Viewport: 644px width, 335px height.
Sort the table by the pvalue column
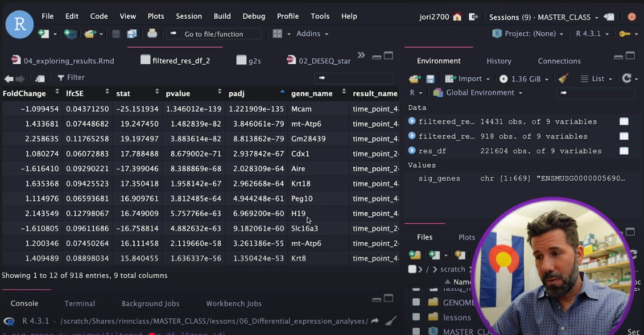(x=193, y=93)
